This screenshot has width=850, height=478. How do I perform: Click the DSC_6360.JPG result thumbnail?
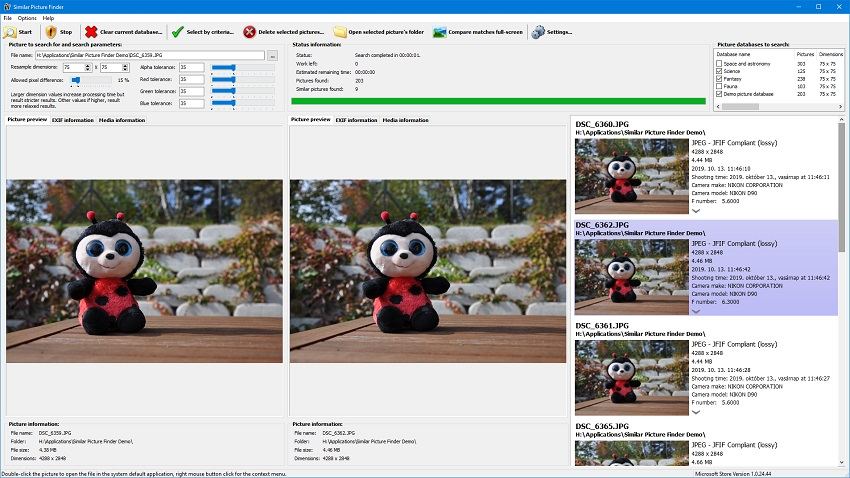point(632,176)
